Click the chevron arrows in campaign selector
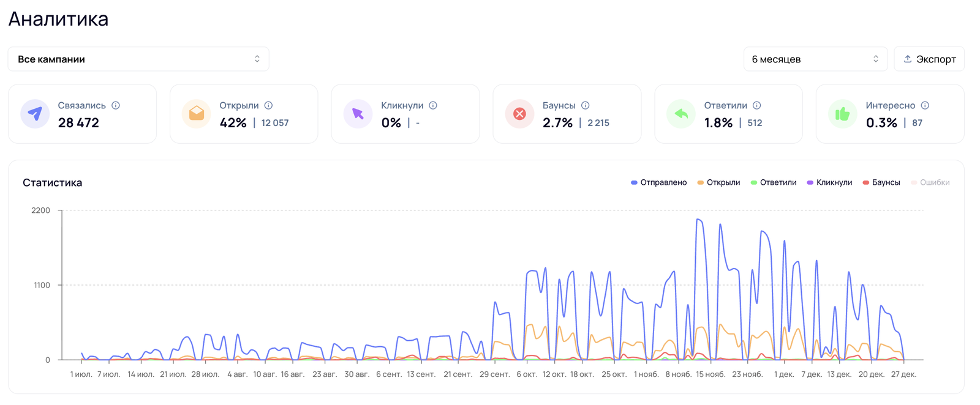The height and width of the screenshot is (405, 980). tap(257, 59)
